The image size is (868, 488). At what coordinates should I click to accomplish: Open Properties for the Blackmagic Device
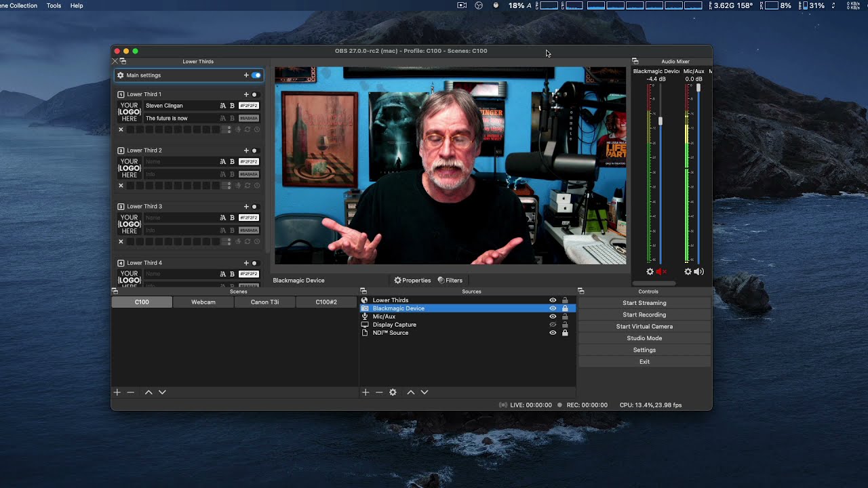pos(412,280)
